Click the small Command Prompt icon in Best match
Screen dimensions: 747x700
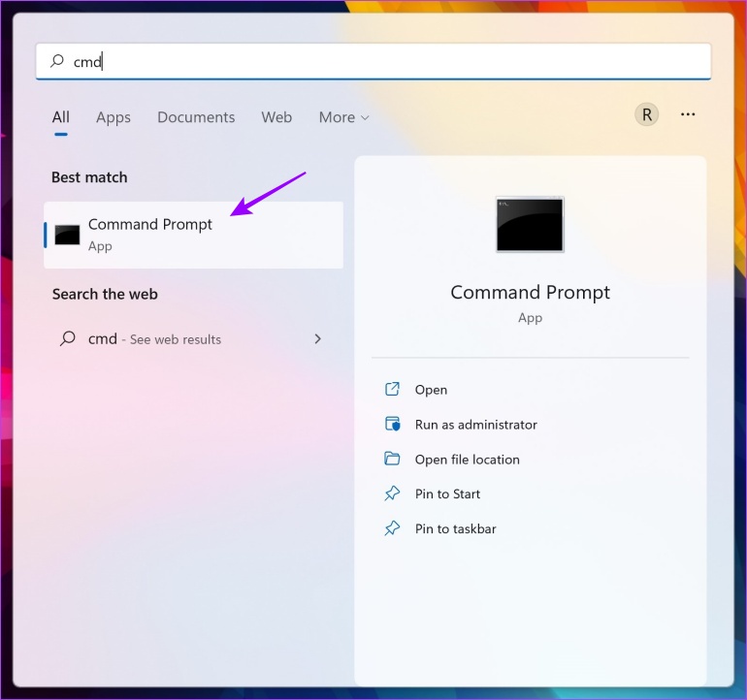[67, 235]
